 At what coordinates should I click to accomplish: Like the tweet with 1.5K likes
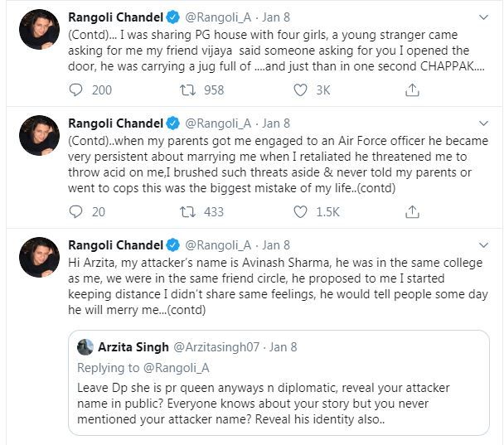click(298, 211)
